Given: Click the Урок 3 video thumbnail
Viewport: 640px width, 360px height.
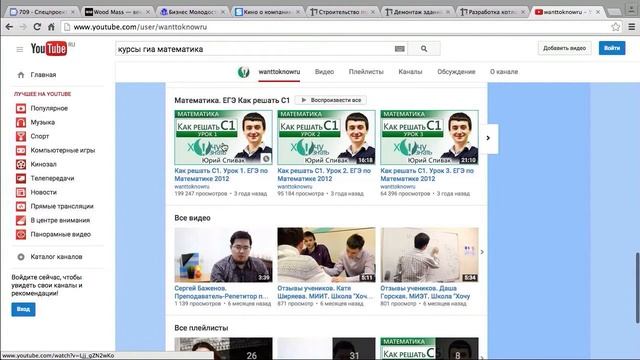Looking at the screenshot, I should (429, 137).
